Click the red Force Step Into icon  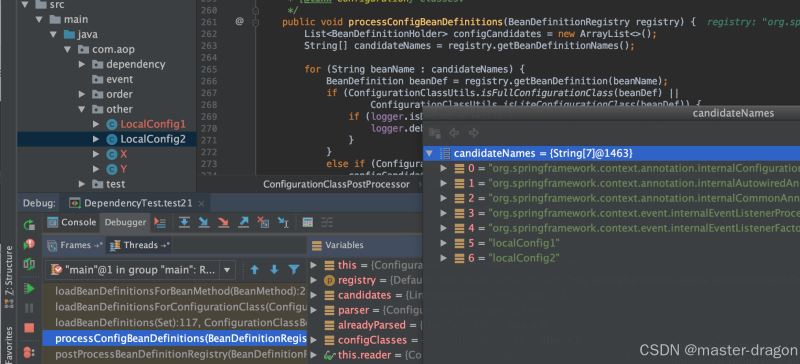[223, 222]
